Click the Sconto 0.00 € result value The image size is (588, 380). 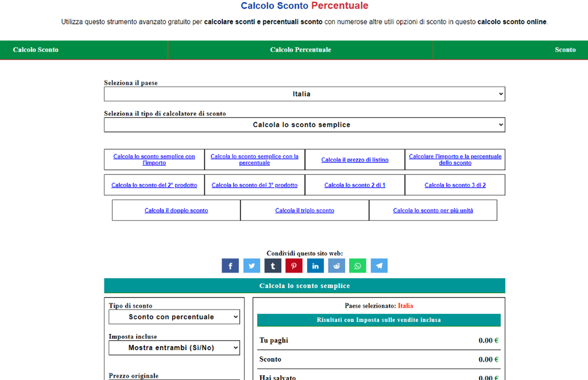[489, 360]
